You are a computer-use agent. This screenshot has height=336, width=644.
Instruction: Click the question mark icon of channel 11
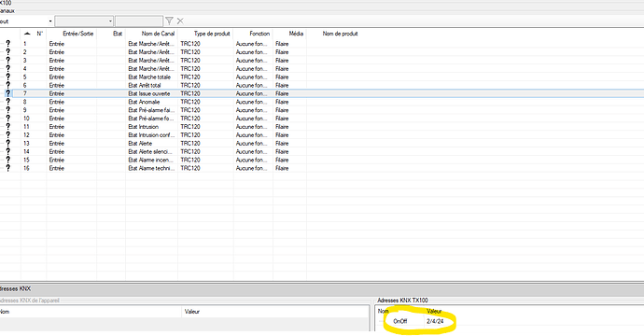coord(7,127)
